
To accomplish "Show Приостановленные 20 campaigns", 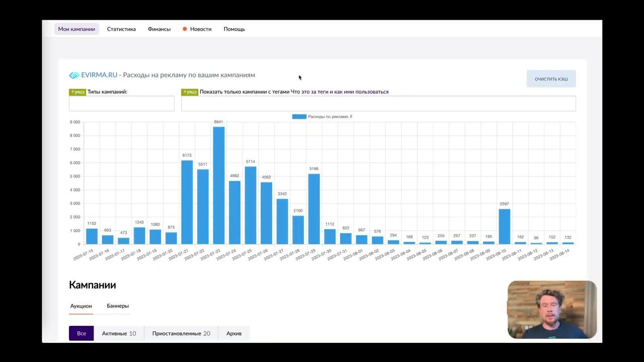I will pos(181,333).
